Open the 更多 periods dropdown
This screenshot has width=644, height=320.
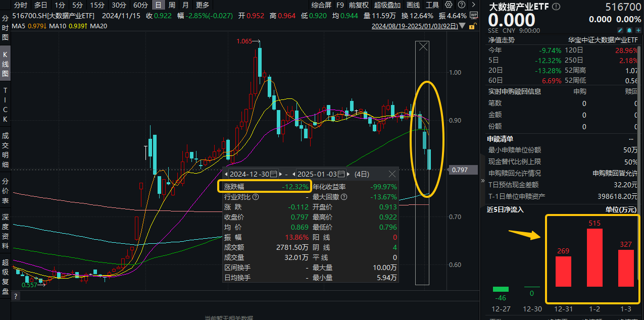click(202, 5)
